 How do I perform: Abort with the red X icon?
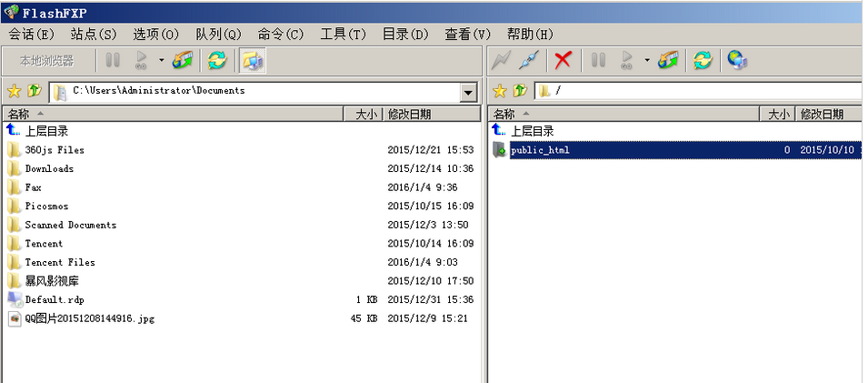click(563, 60)
